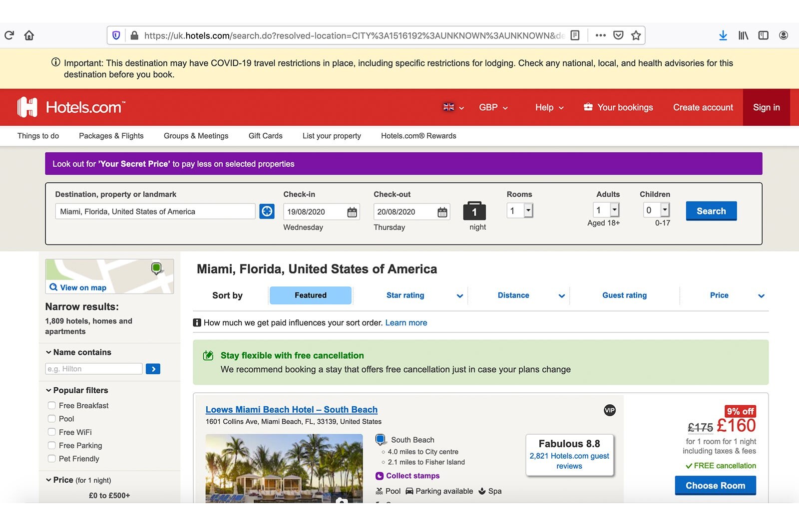Click the destination input field

coord(155,211)
